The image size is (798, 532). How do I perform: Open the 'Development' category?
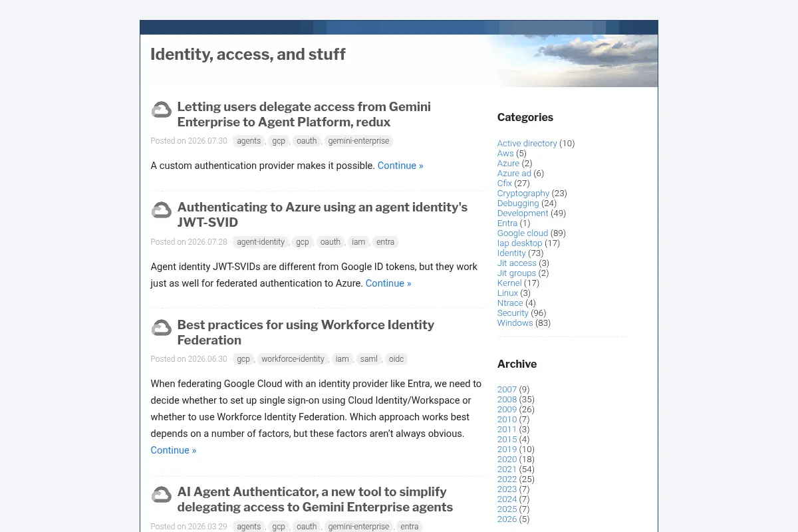523,213
